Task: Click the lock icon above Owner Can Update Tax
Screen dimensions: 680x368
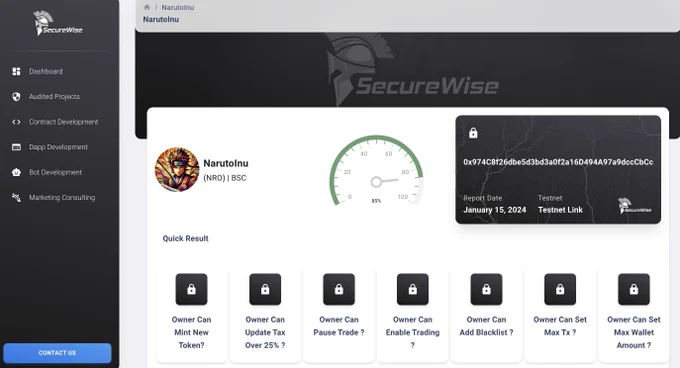Action: click(265, 289)
